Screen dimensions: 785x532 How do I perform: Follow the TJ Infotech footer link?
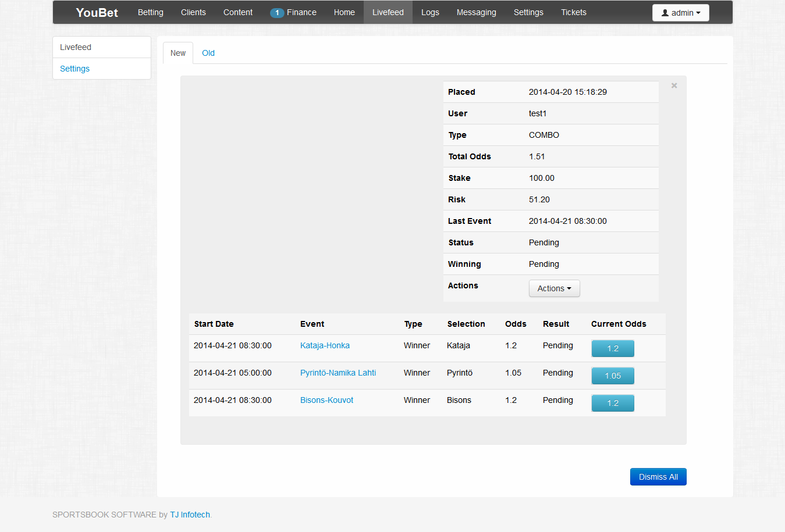(190, 515)
